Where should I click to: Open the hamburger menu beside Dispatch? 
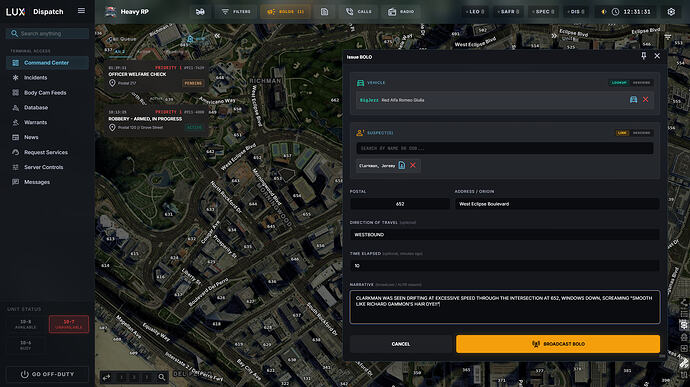pos(81,11)
